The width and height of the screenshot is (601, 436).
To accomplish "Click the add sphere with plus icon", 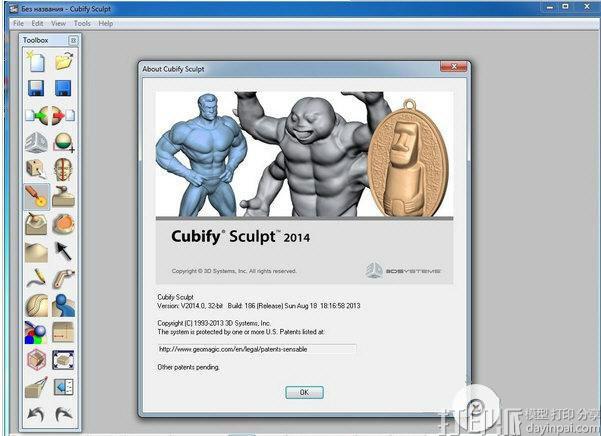I will click(64, 142).
